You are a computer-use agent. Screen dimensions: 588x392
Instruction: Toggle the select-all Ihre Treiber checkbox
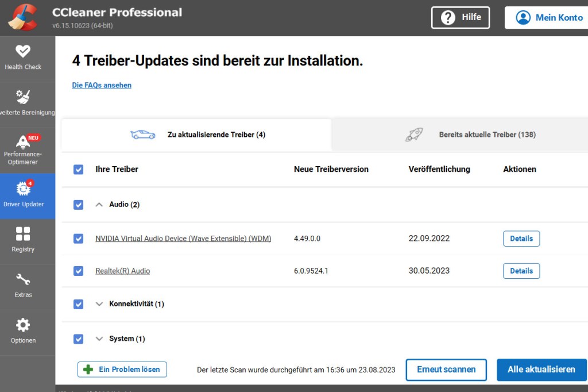pos(78,170)
